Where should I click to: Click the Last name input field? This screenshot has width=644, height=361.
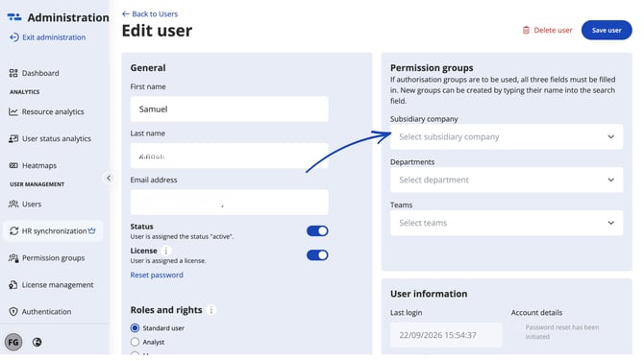(x=229, y=156)
